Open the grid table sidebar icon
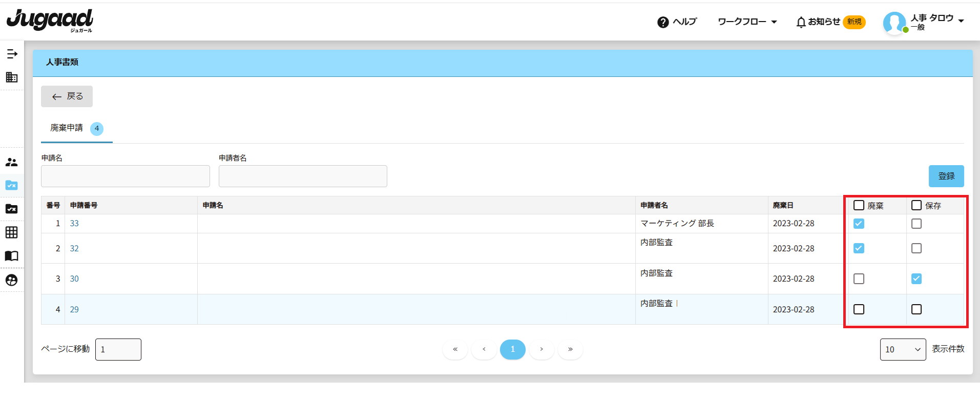 (x=12, y=232)
